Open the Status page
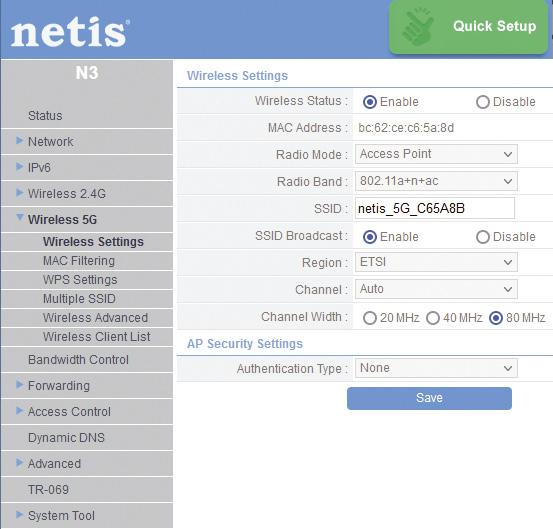The height and width of the screenshot is (529, 553). pyautogui.click(x=45, y=116)
